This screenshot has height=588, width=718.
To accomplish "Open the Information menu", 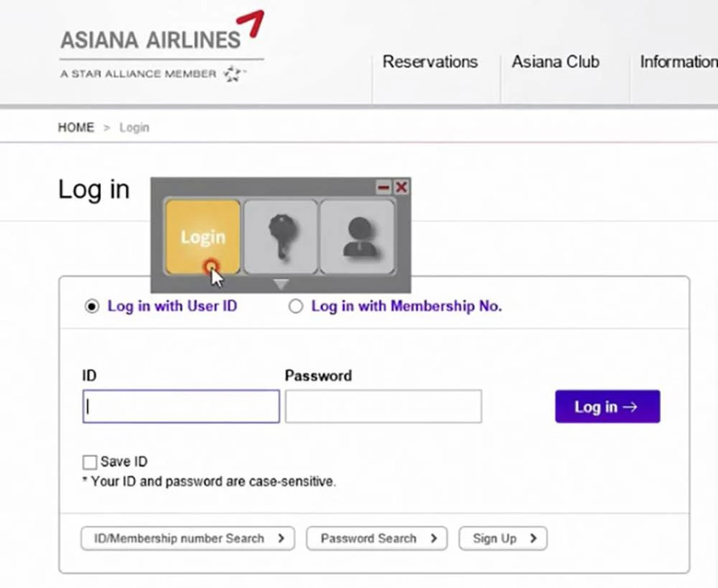I will pyautogui.click(x=678, y=62).
